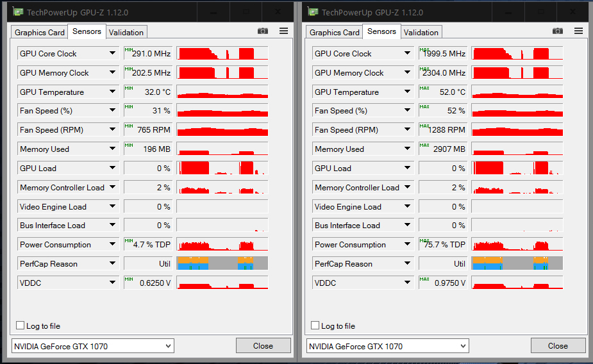This screenshot has height=364, width=593.
Task: Expand VDDC dropdown in right window
Action: [407, 283]
